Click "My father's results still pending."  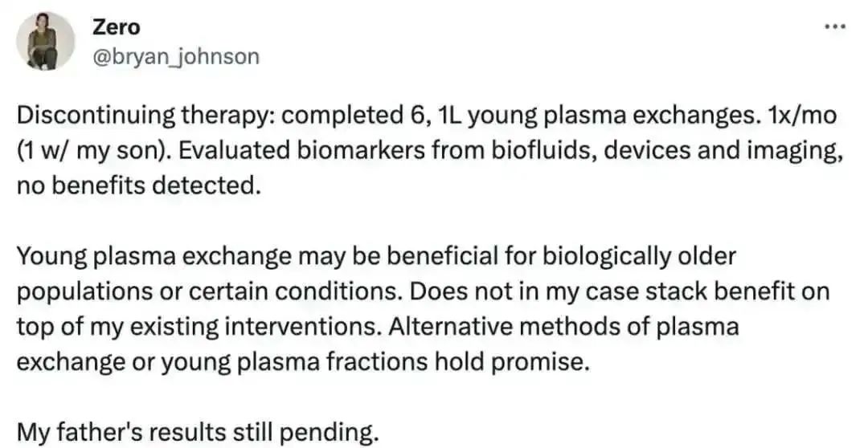point(198,432)
